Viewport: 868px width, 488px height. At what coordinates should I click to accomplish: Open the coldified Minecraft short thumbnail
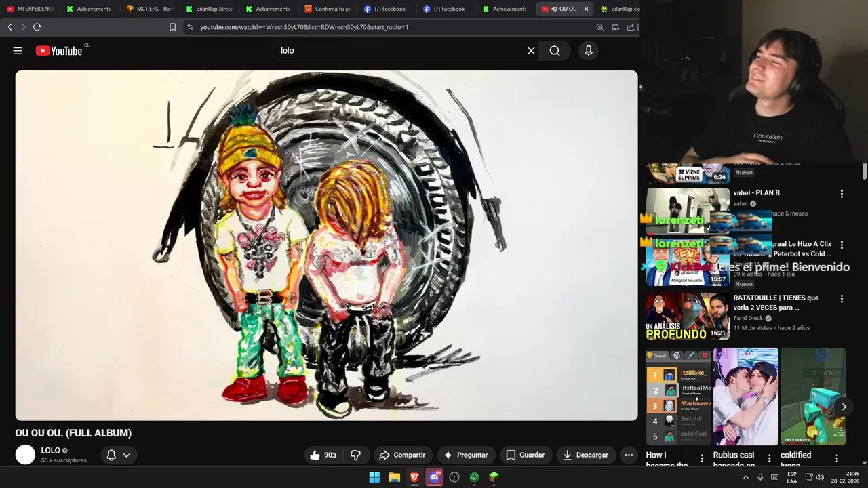812,396
